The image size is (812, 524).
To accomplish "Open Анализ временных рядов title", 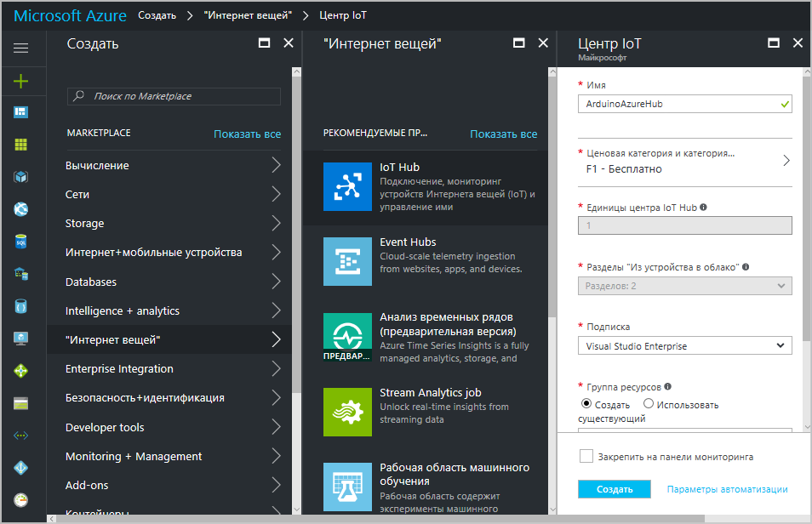I will point(448,324).
